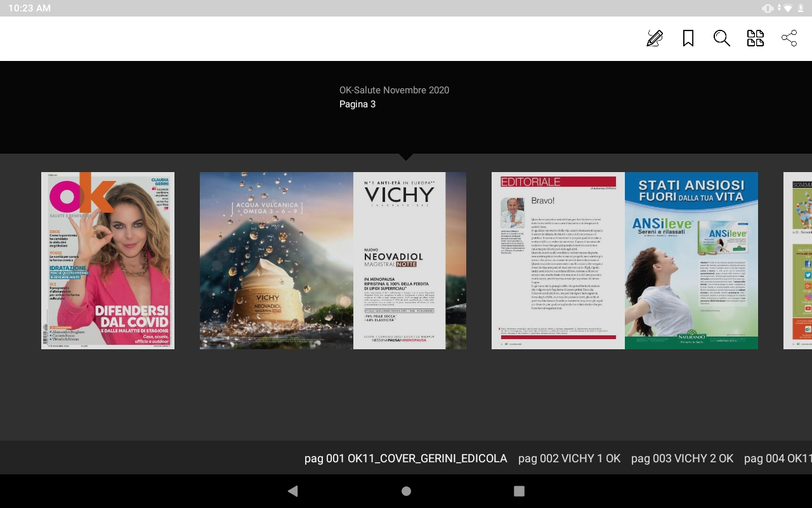Select the cut-off 'pag 004 OK11' label
Viewport: 812px width, 508px height.
pyautogui.click(x=778, y=458)
